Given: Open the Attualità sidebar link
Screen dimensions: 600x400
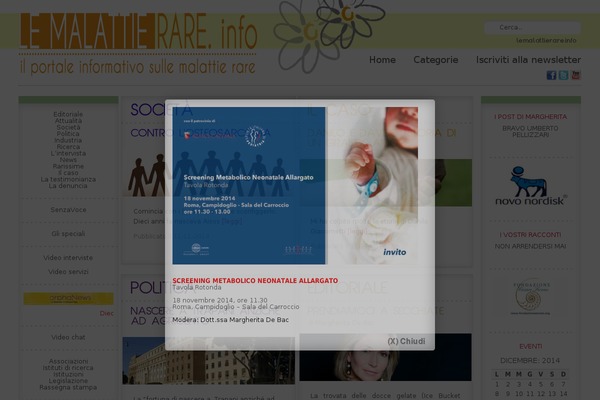Looking at the screenshot, I should click(x=68, y=121).
